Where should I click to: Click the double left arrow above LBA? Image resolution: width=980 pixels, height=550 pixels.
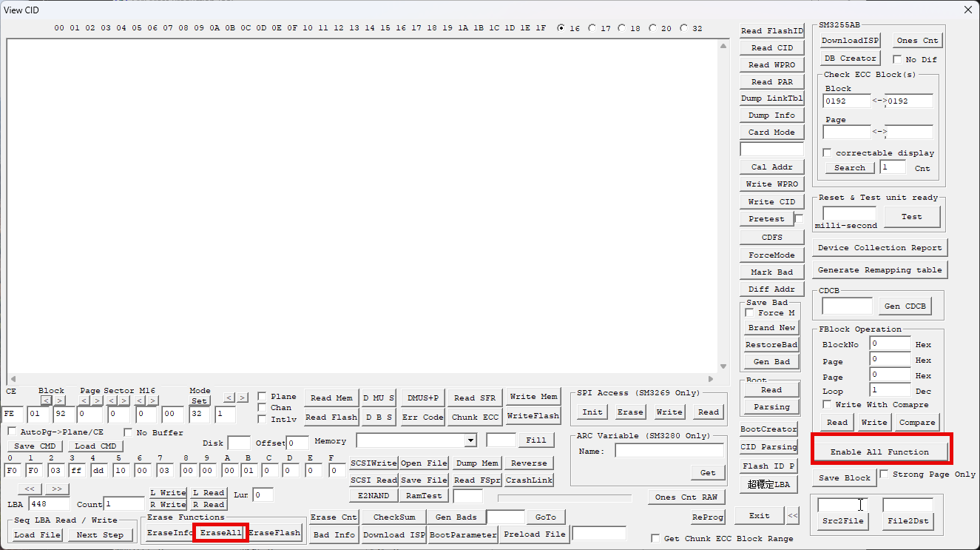[x=30, y=489]
